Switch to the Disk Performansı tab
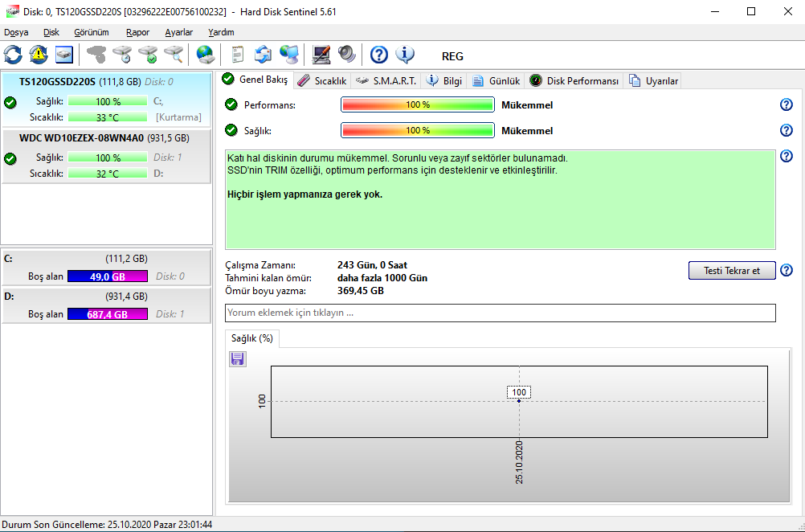This screenshot has height=532, width=805. coord(574,80)
